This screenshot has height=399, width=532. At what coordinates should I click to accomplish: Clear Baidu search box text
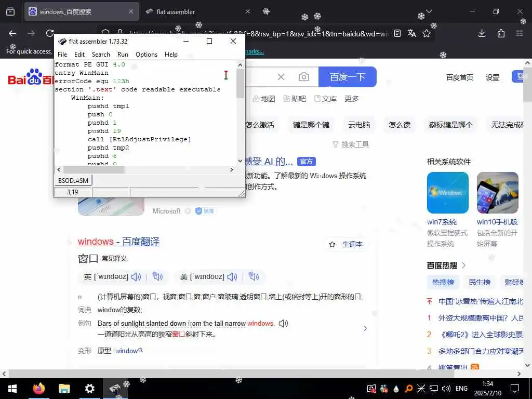(281, 77)
